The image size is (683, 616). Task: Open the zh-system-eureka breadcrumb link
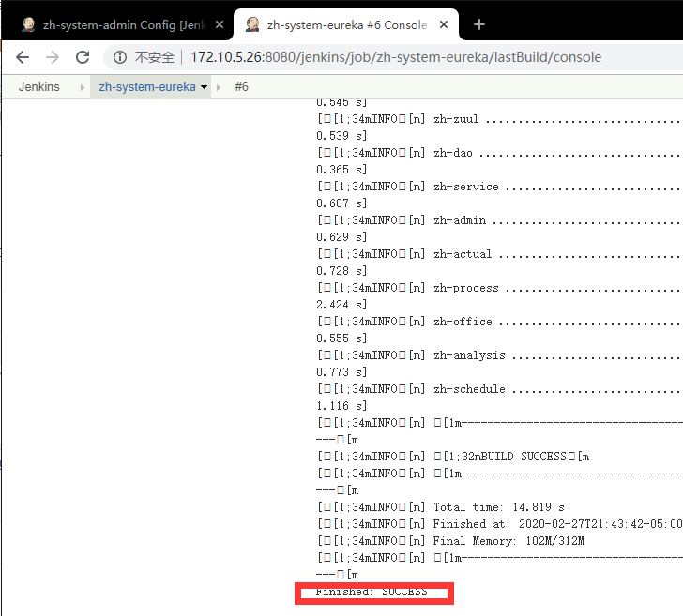coord(147,86)
